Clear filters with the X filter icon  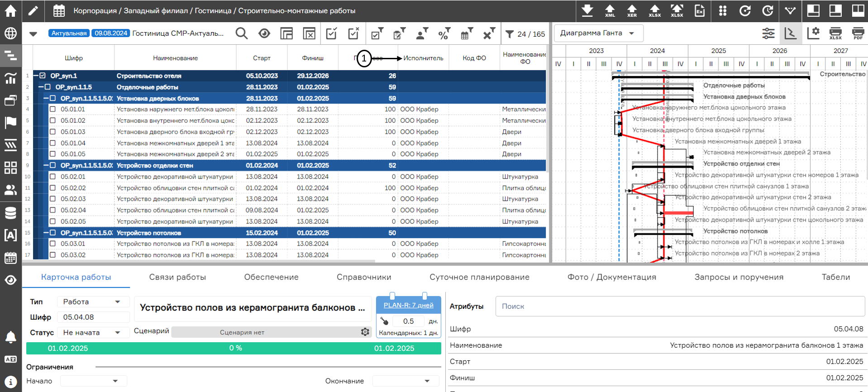tap(489, 33)
